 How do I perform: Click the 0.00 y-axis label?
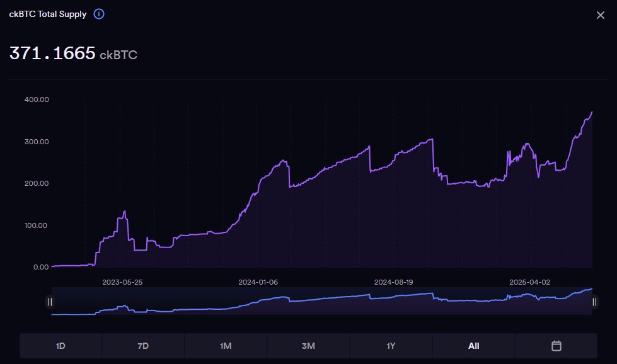pyautogui.click(x=41, y=267)
